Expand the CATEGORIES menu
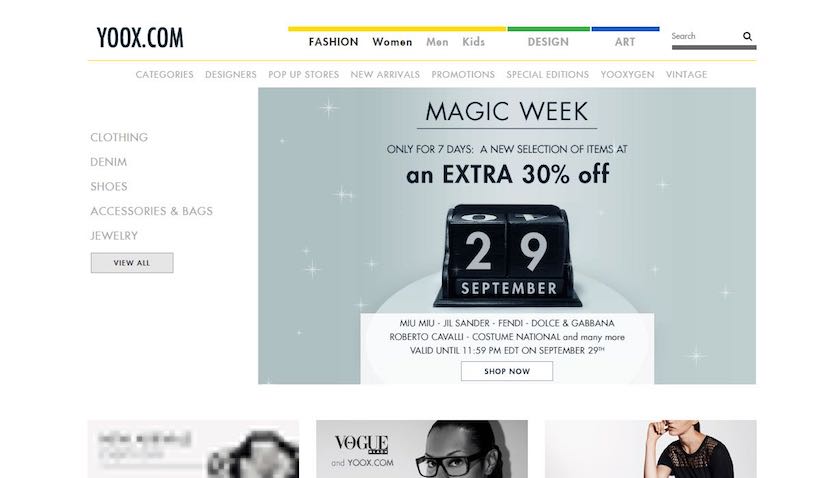This screenshot has width=840, height=478. click(x=164, y=74)
